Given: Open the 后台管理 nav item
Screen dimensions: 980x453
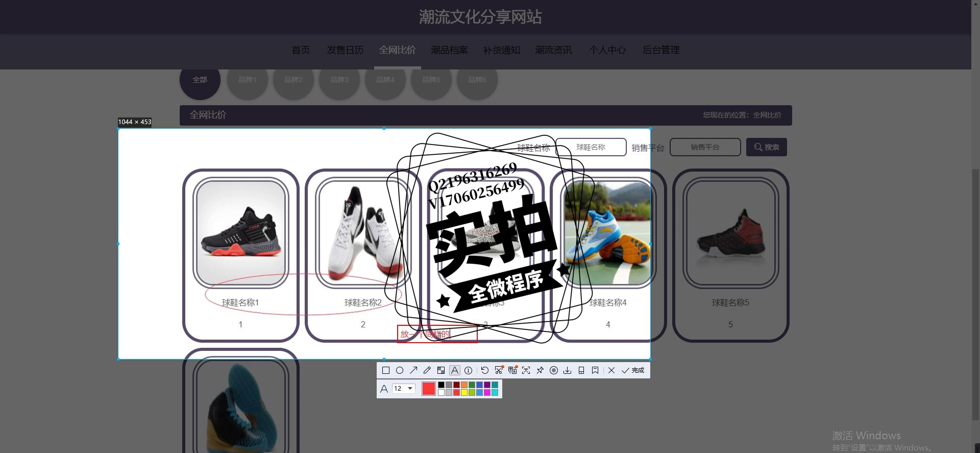Looking at the screenshot, I should 661,50.
